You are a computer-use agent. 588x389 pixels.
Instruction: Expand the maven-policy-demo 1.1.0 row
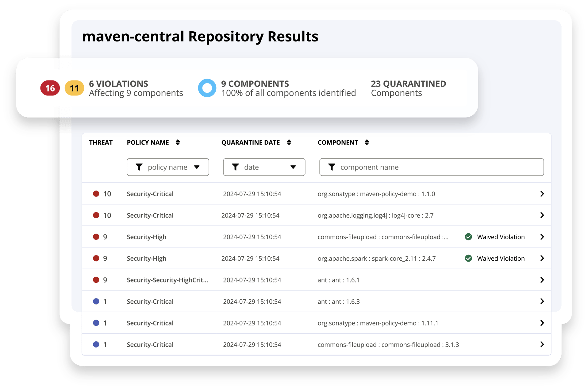[542, 194]
